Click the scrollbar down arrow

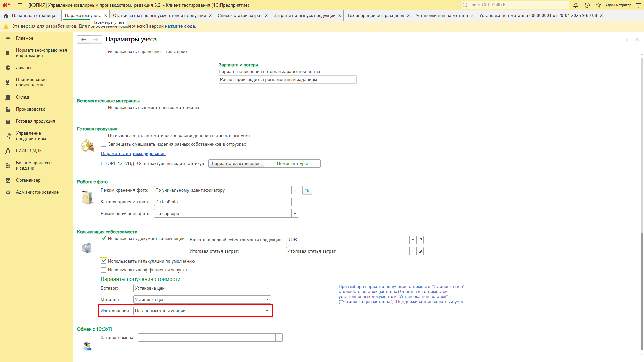pos(642,355)
